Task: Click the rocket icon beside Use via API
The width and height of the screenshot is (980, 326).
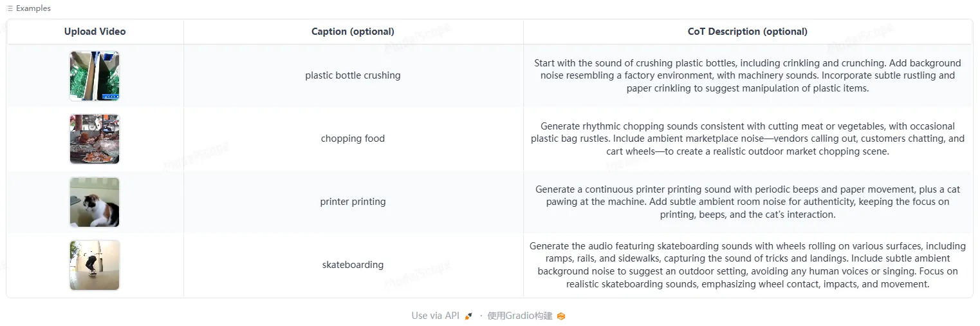Action: click(468, 316)
